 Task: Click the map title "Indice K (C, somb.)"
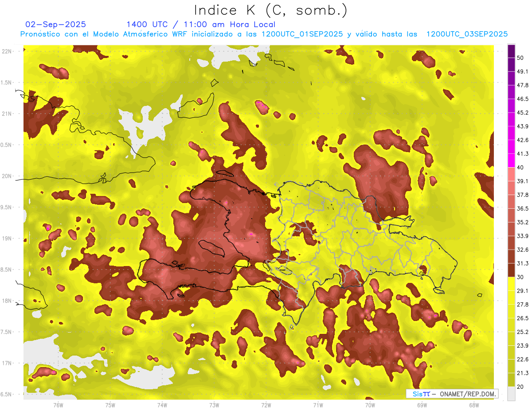tap(270, 10)
